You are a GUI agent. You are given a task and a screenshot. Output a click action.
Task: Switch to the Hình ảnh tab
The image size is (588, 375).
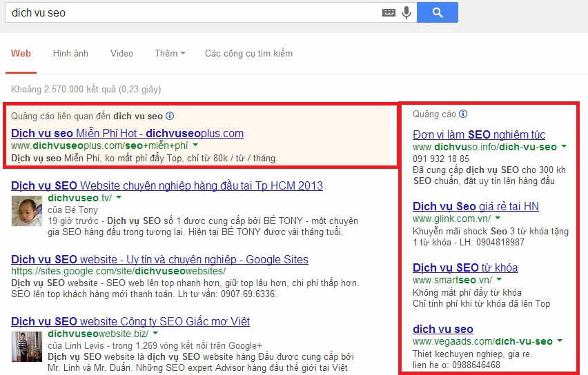[x=70, y=54]
